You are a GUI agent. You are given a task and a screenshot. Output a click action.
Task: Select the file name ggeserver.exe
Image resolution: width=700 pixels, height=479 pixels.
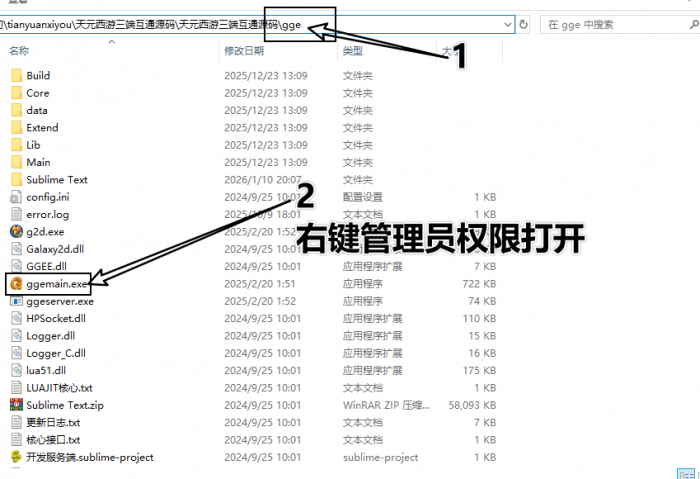[60, 301]
